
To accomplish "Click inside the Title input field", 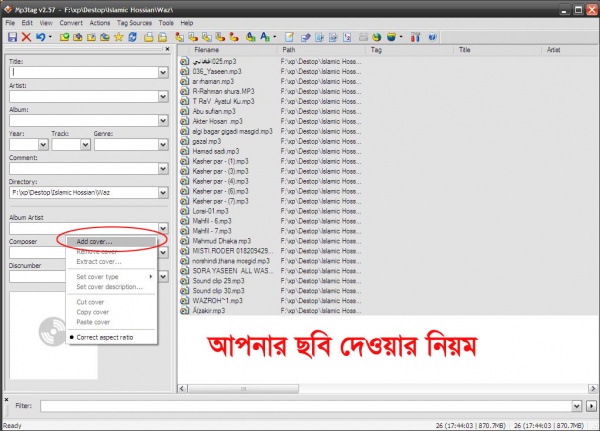I will click(83, 72).
